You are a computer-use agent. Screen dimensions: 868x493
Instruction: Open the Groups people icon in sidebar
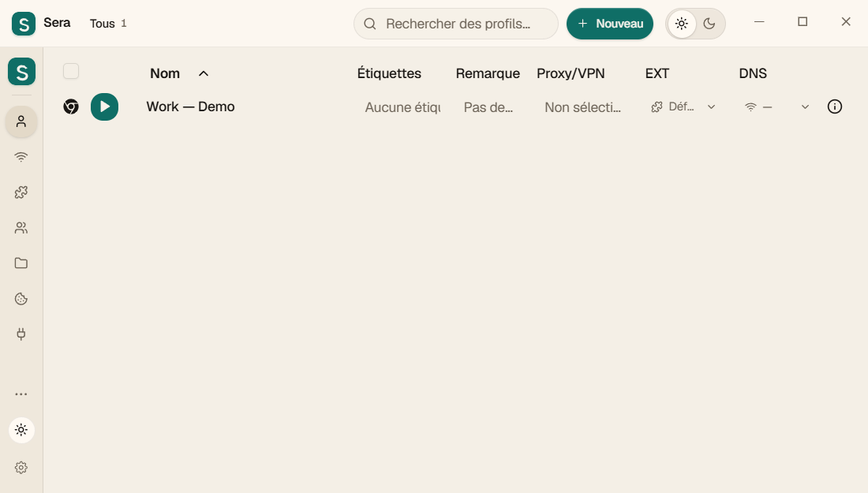pos(21,227)
